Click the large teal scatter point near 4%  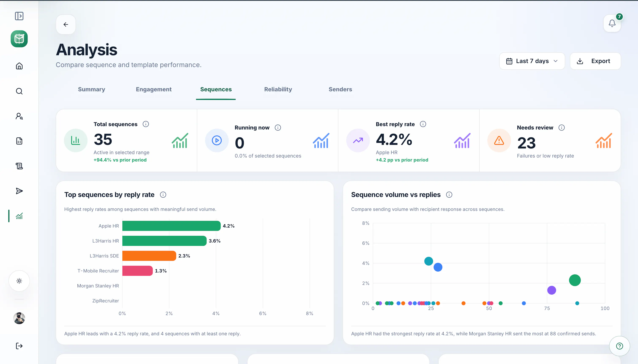[428, 261]
